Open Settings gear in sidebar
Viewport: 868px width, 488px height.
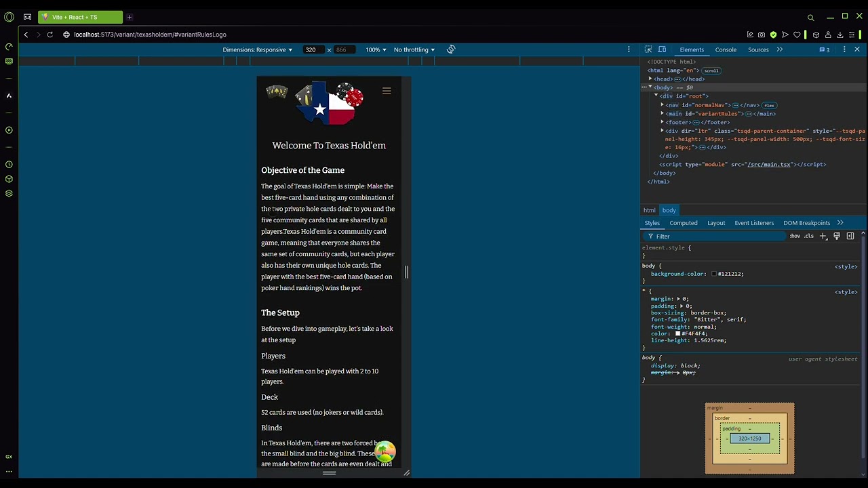pyautogui.click(x=9, y=193)
